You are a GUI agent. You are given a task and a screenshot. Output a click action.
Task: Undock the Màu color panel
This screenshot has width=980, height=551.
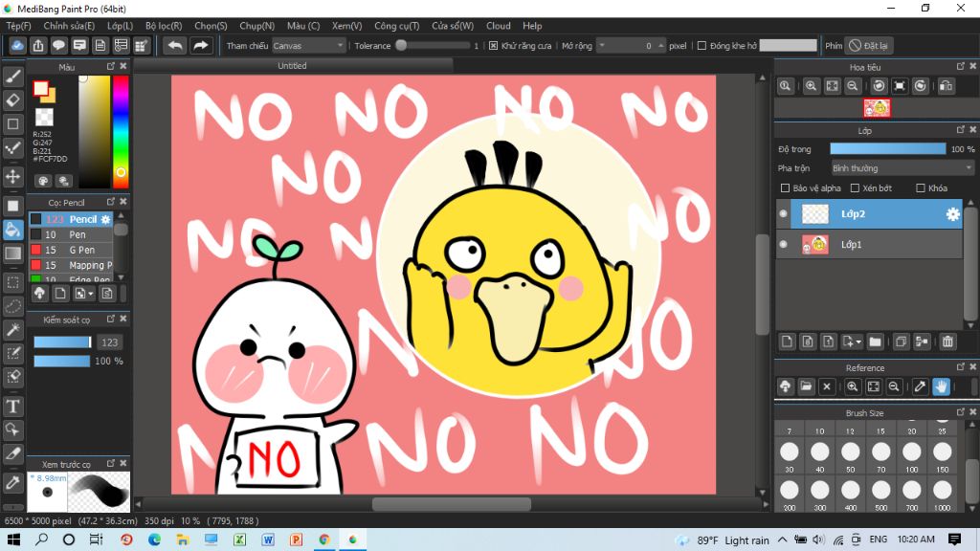click(111, 66)
